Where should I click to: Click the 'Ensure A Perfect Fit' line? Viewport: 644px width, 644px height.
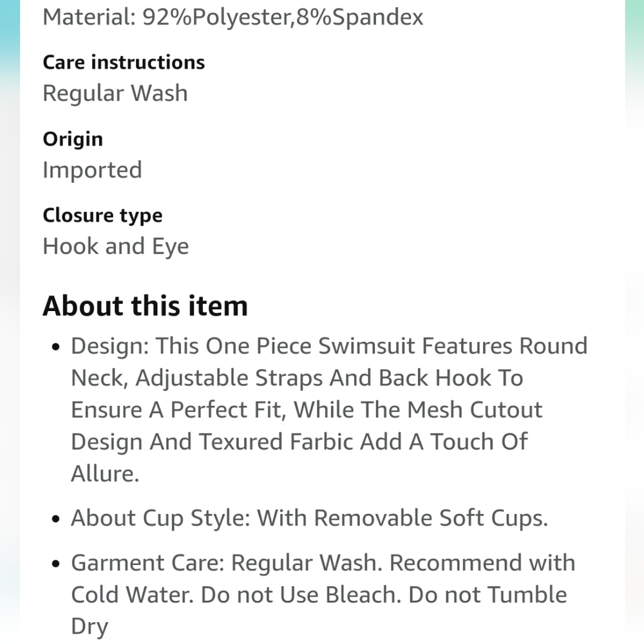[307, 410]
